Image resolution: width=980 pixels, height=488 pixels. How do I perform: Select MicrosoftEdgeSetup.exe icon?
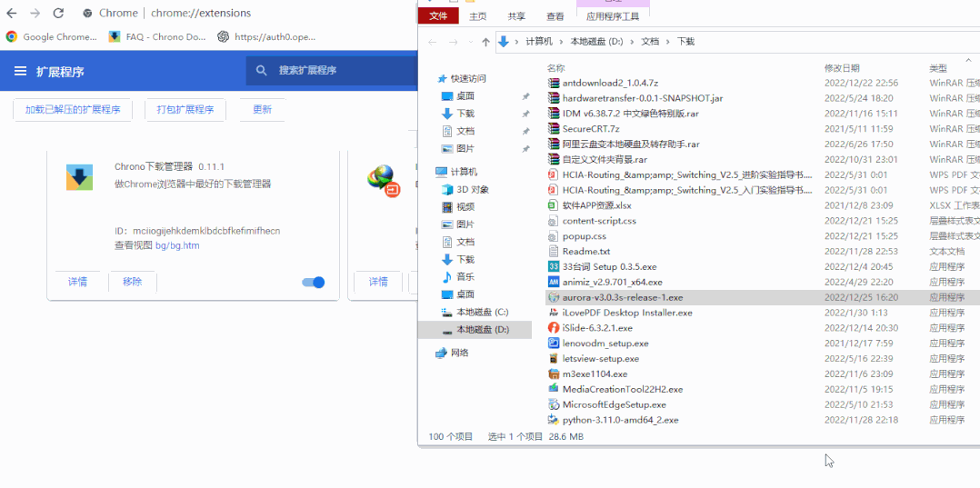coord(553,404)
